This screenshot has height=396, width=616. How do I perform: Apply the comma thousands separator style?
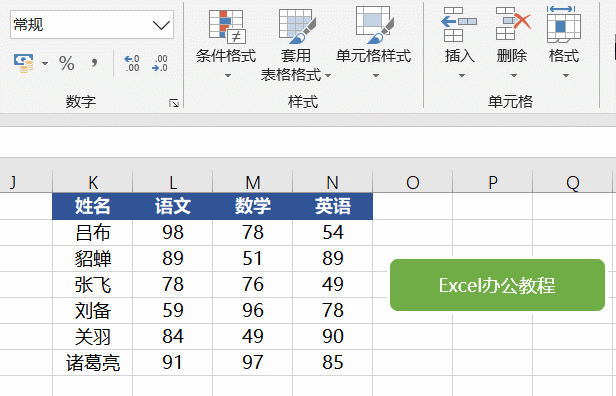(x=94, y=63)
